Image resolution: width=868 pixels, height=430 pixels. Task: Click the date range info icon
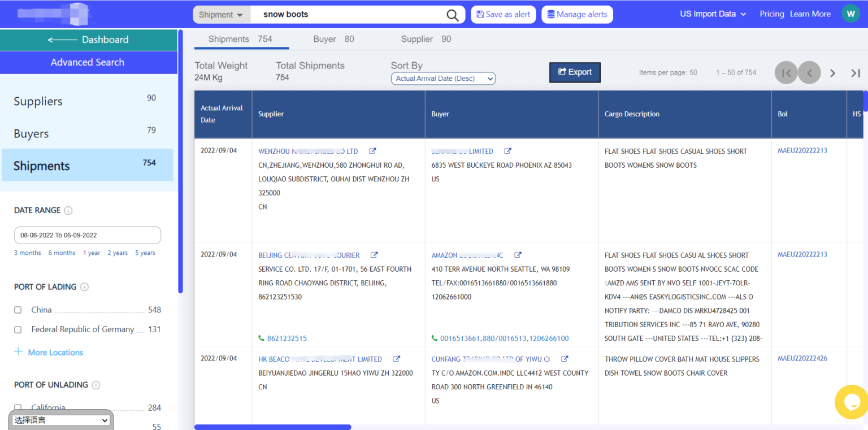(x=68, y=211)
